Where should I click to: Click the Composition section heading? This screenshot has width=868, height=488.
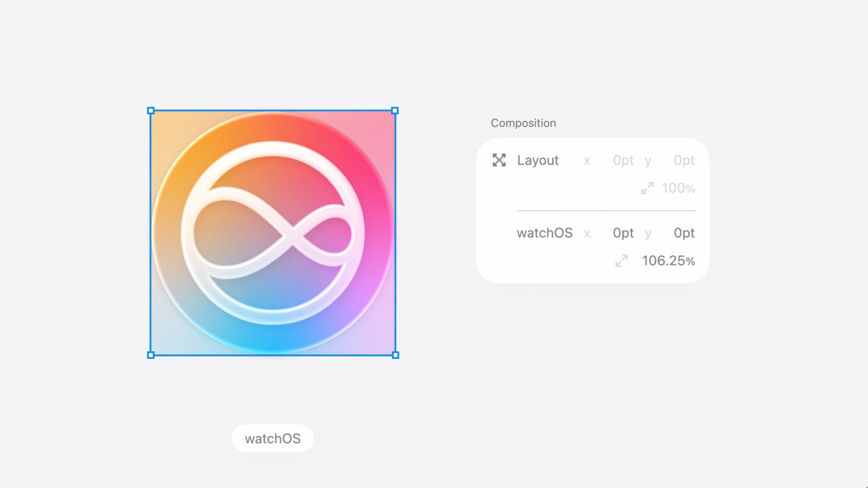click(x=523, y=123)
